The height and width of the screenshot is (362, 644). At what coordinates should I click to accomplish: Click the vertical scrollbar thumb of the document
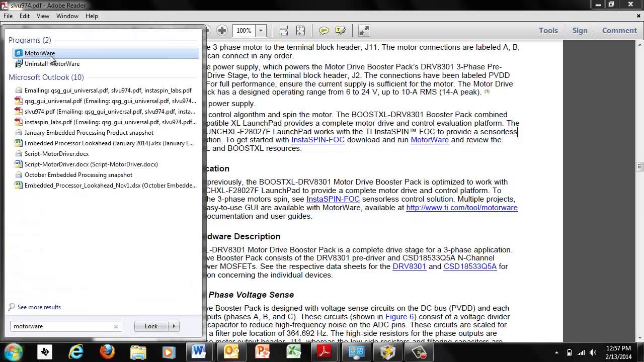(639, 167)
